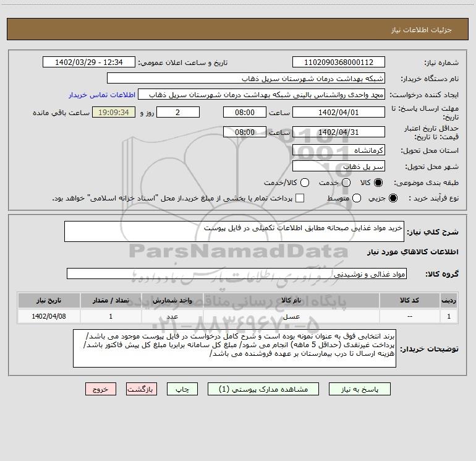The image size is (476, 461).
Task: Click the خروج exit button
Action: [101, 389]
